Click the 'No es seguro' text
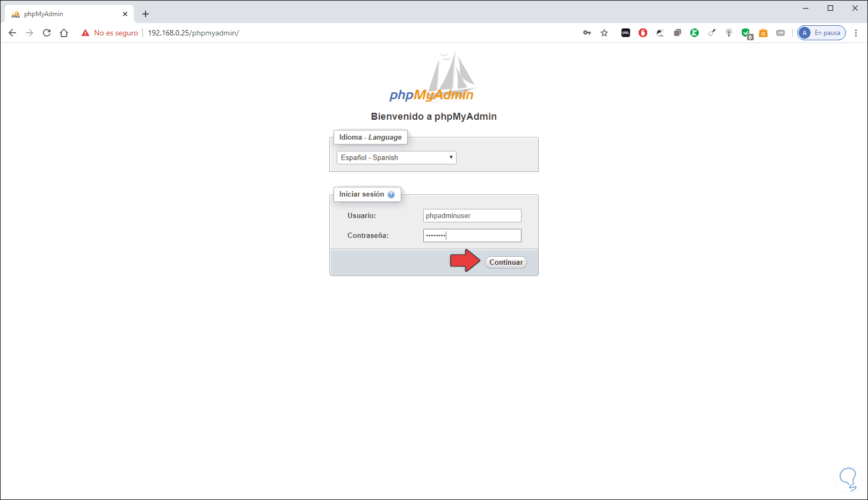The width and height of the screenshot is (868, 500). pos(116,33)
